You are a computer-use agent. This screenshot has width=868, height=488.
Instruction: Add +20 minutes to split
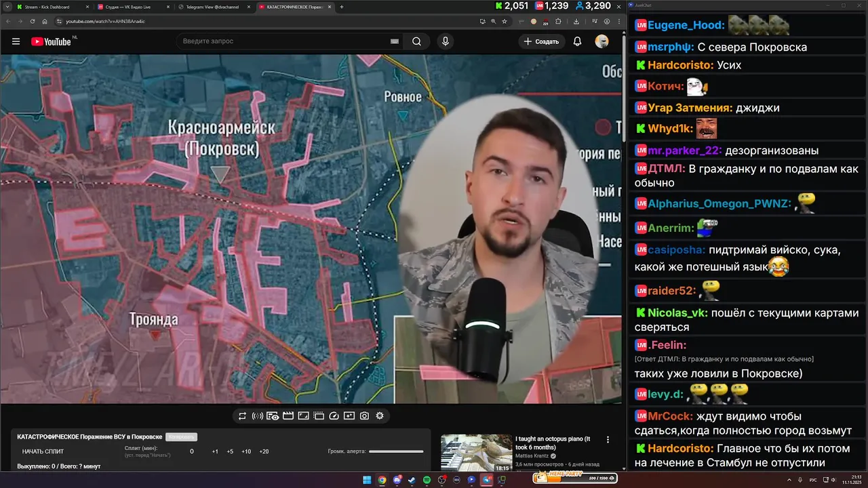[264, 451]
